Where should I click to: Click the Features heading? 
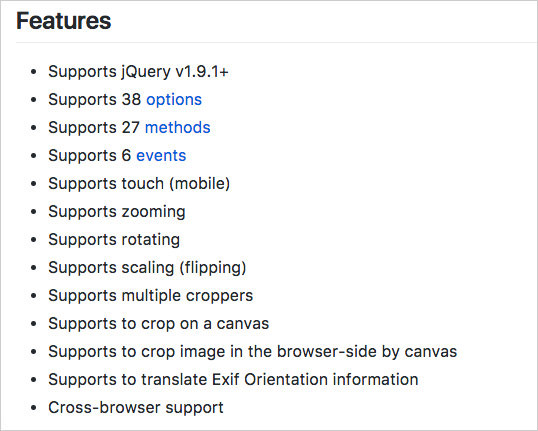pos(63,21)
